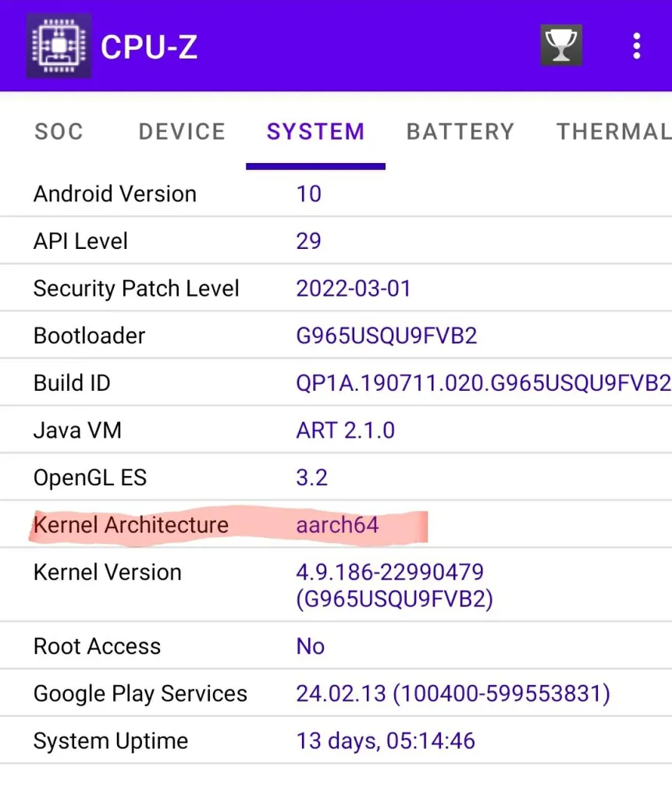Select the Google Play Services version
This screenshot has height=799, width=672.
(453, 694)
